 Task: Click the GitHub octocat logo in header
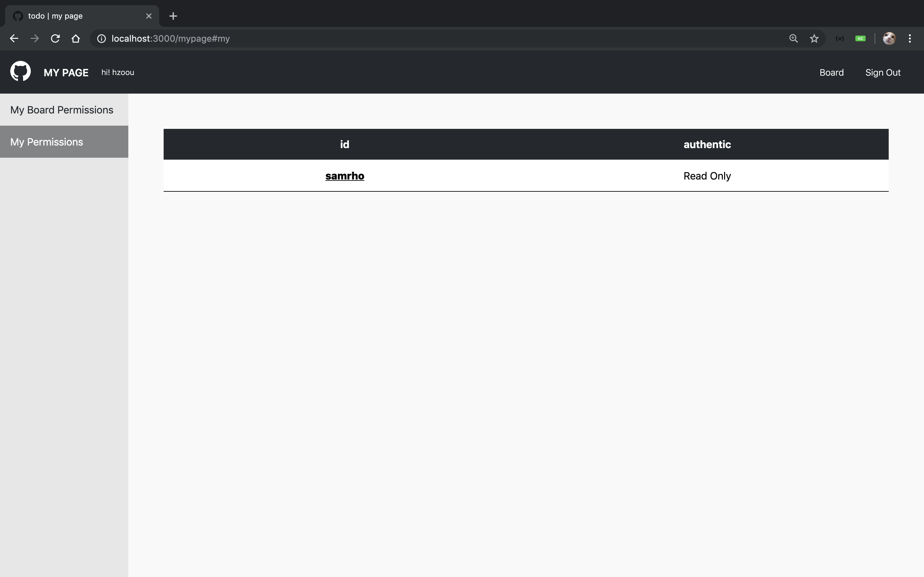[20, 71]
